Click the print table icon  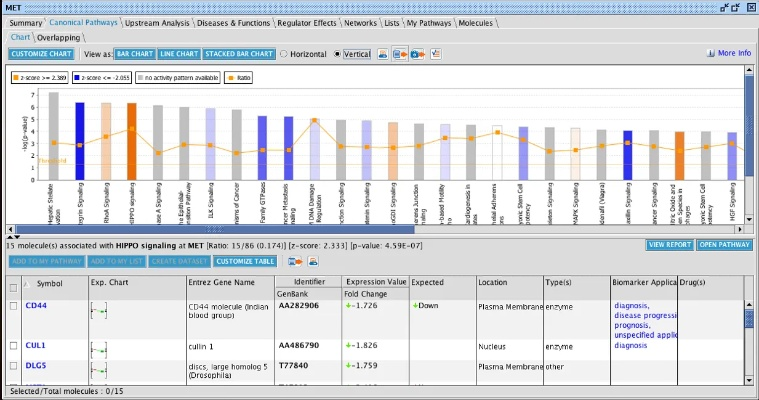pyautogui.click(x=314, y=261)
